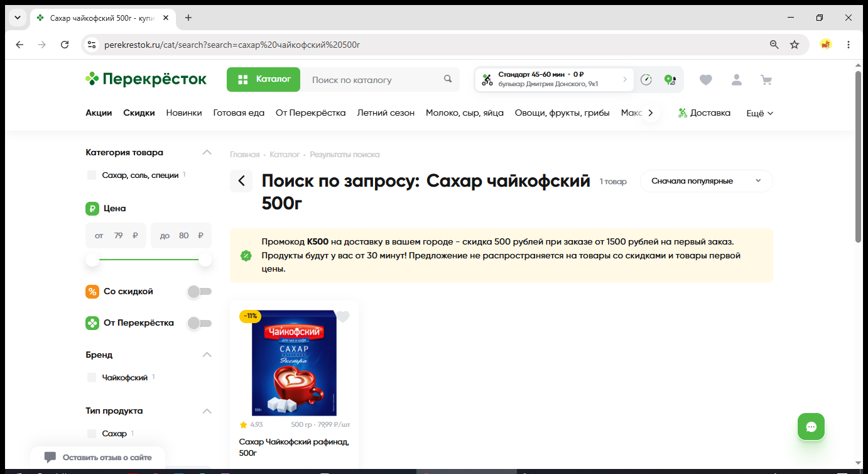Check the Сахар product type checkbox
Viewport: 868px width, 474px height.
coord(92,434)
